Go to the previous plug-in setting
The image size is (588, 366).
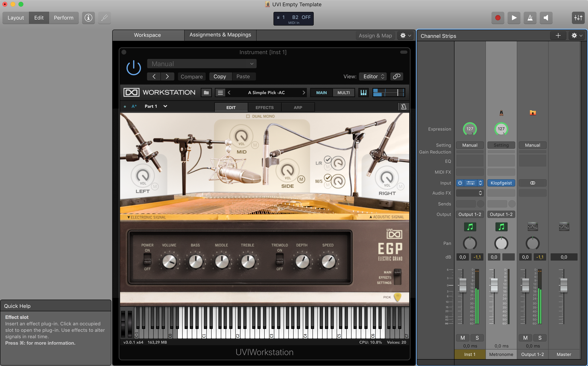click(x=154, y=76)
